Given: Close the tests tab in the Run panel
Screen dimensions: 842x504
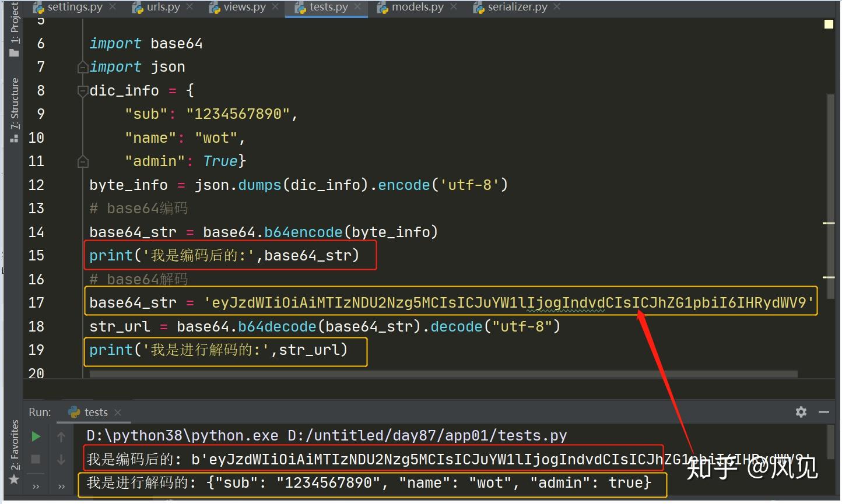Looking at the screenshot, I should click(118, 413).
